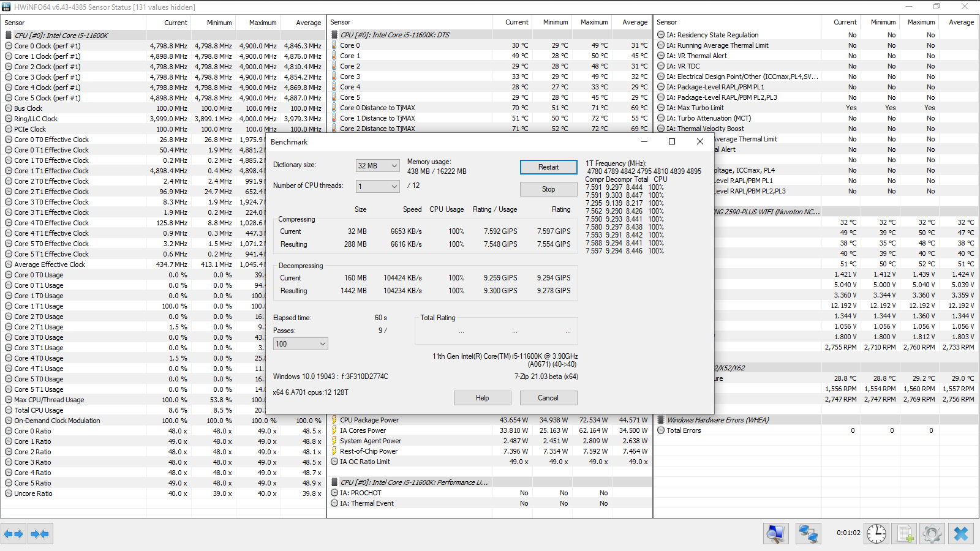
Task: Click the Performance Limit header's chip icon
Action: (x=334, y=482)
